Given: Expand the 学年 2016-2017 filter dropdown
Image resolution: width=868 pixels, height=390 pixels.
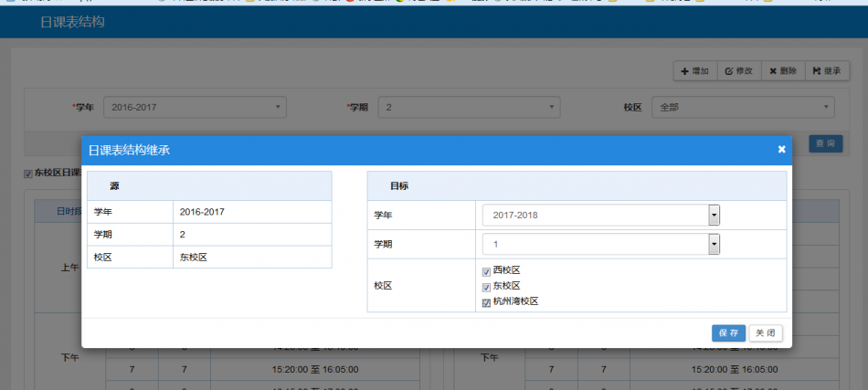Looking at the screenshot, I should point(195,108).
